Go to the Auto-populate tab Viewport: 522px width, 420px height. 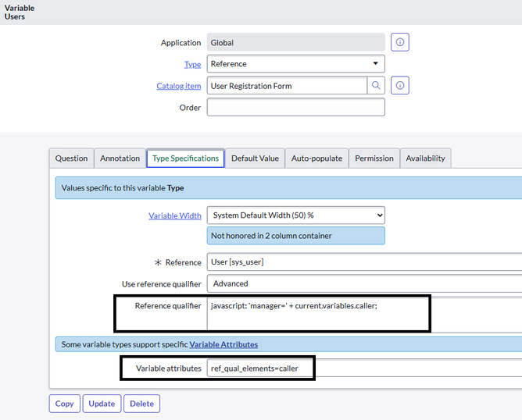316,158
